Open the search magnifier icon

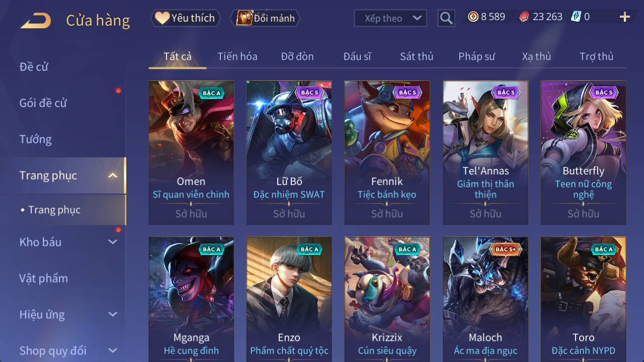[446, 18]
